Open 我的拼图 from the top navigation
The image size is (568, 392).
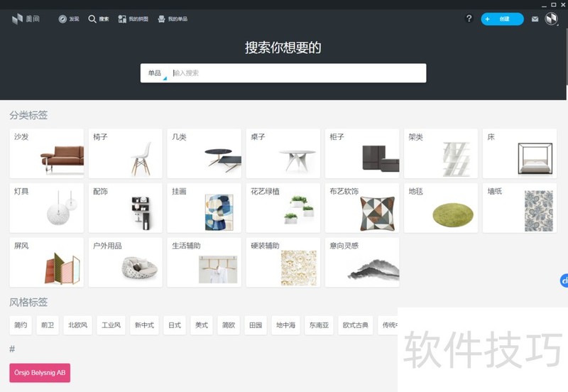coord(133,19)
